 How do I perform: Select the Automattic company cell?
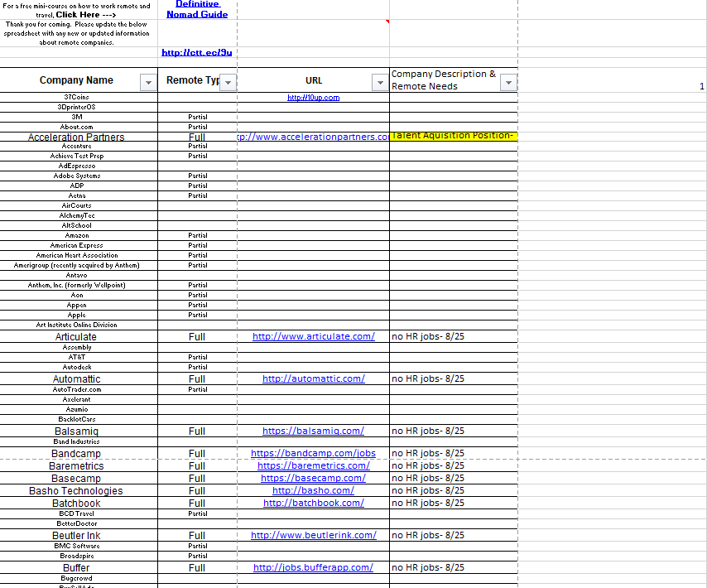(77, 378)
